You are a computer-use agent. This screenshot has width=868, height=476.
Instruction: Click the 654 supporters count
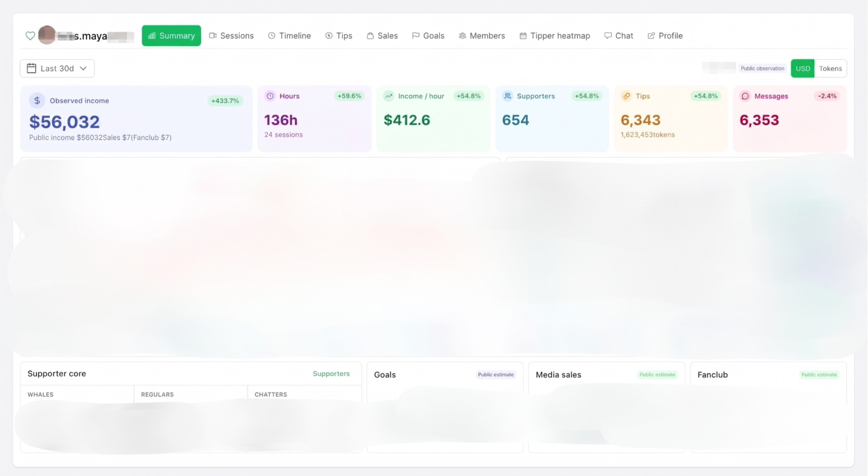[515, 120]
